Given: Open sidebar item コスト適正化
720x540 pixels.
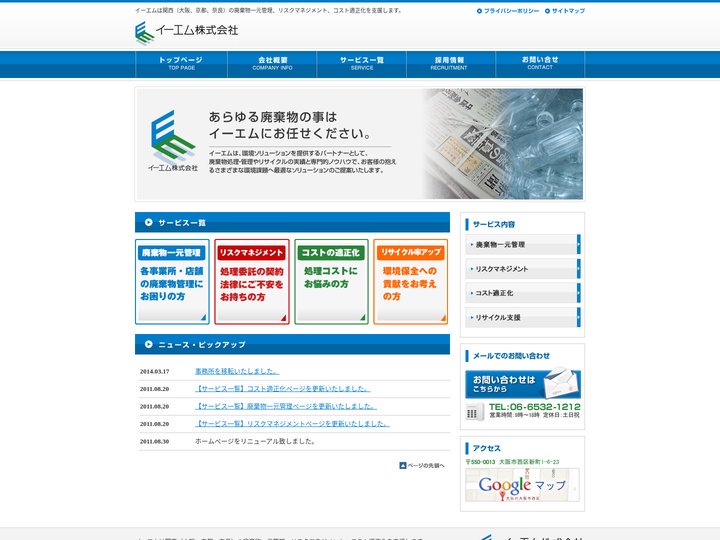Looking at the screenshot, I should click(523, 293).
